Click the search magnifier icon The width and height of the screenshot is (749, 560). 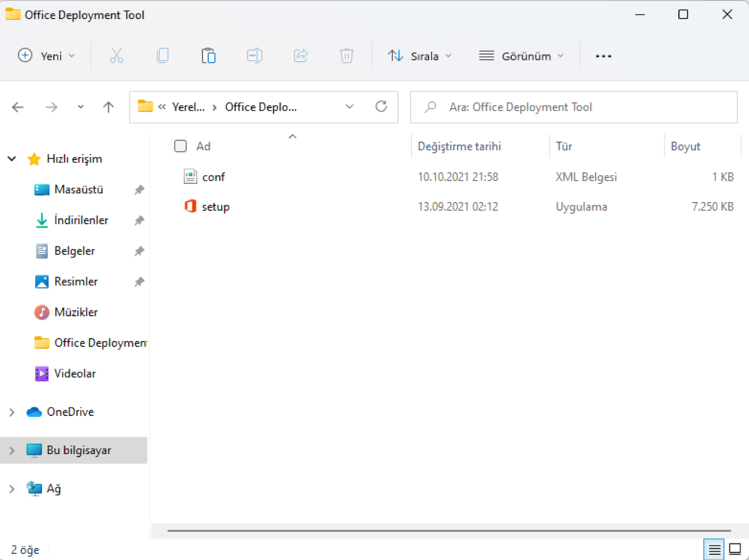click(x=430, y=107)
